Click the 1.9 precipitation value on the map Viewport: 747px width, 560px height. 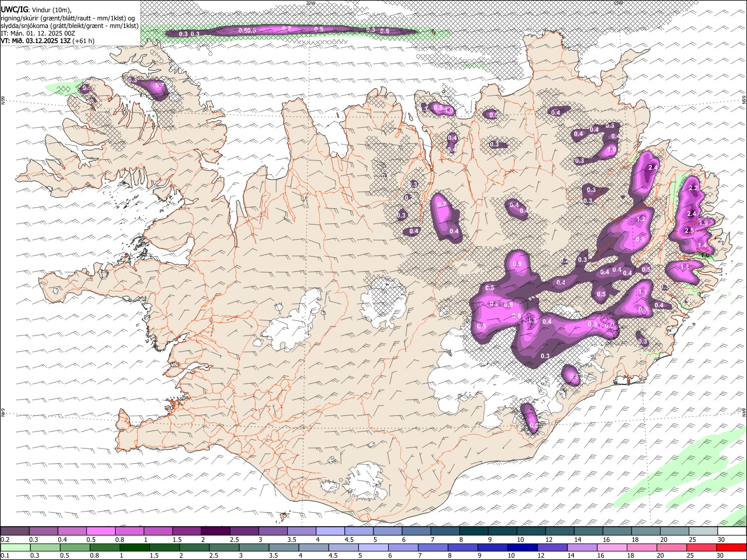703,223
